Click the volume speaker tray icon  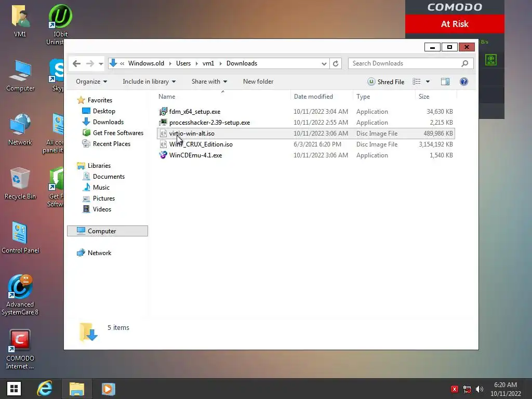pos(480,389)
